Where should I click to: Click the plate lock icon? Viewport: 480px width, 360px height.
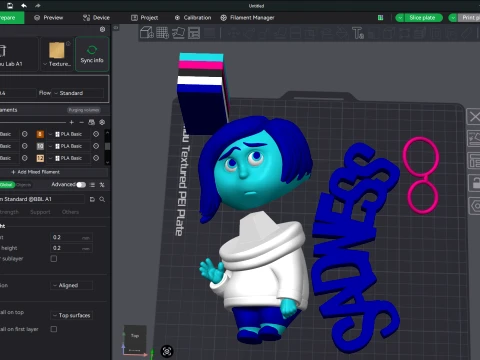pyautogui.click(x=475, y=183)
